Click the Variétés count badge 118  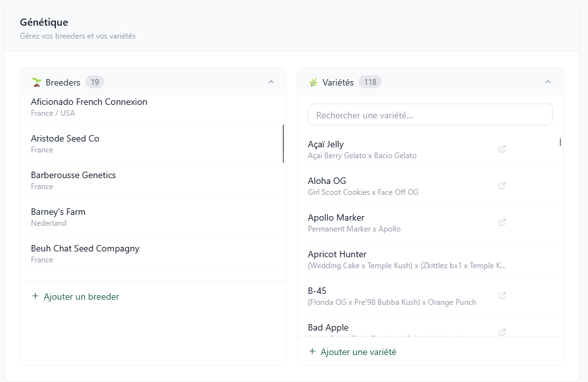click(x=370, y=82)
